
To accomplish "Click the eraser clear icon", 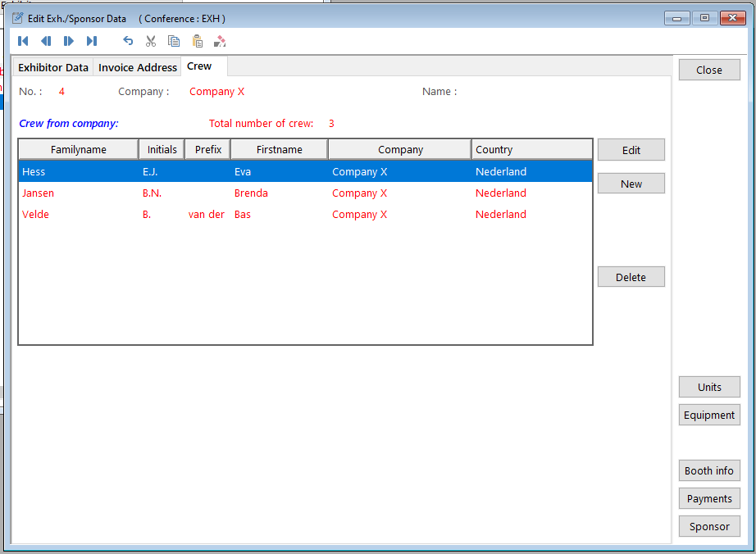I will coord(220,41).
